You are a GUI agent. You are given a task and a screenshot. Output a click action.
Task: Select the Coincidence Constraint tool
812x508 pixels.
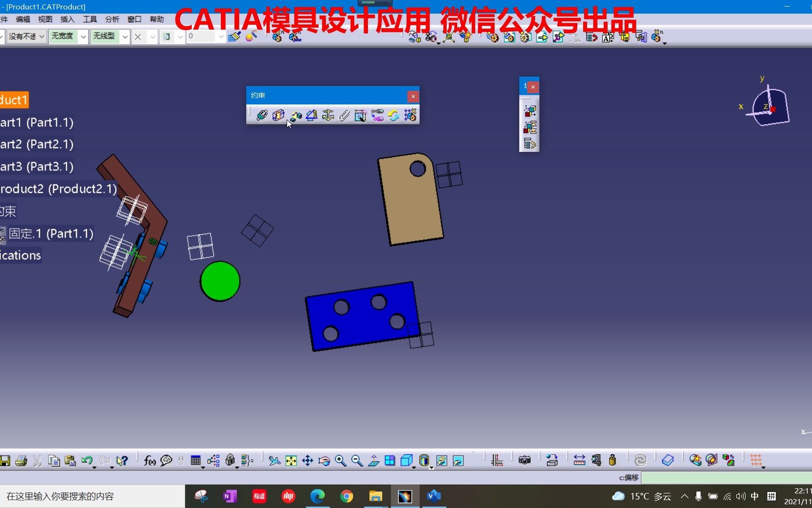point(262,115)
